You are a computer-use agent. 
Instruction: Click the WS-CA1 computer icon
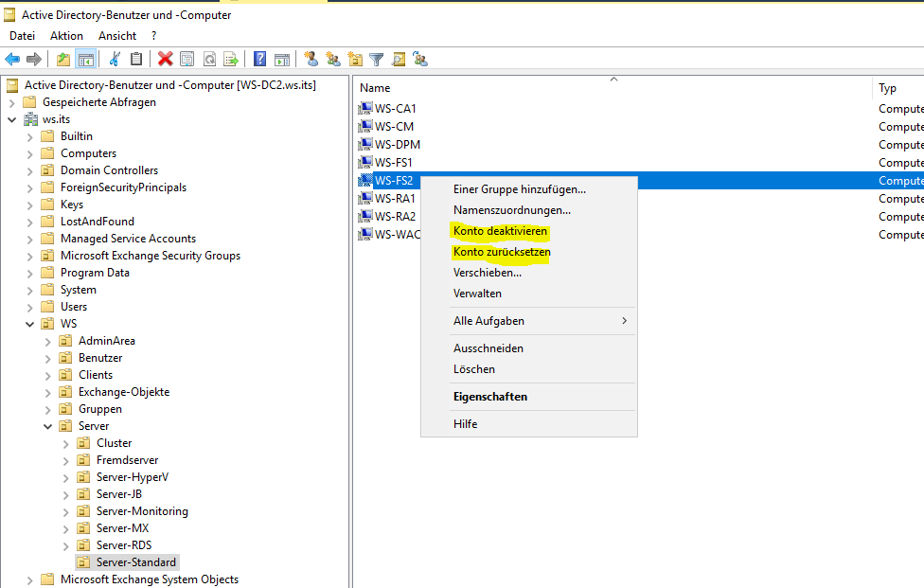(x=365, y=108)
